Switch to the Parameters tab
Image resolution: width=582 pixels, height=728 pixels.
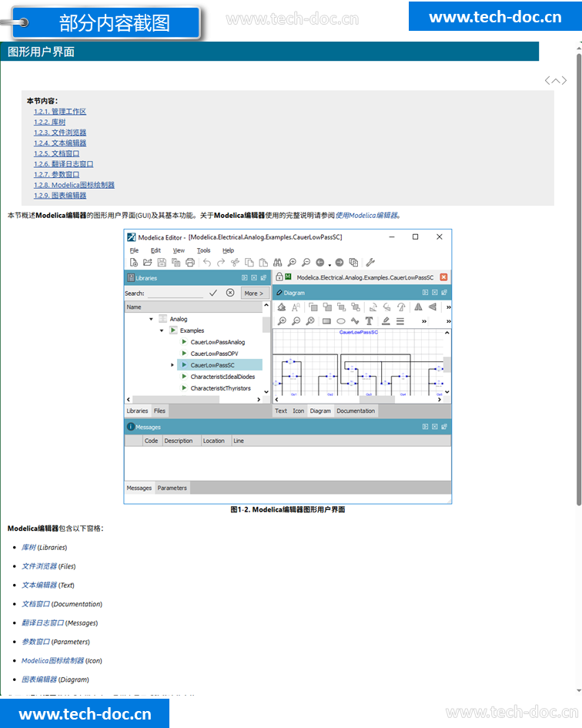[x=172, y=488]
